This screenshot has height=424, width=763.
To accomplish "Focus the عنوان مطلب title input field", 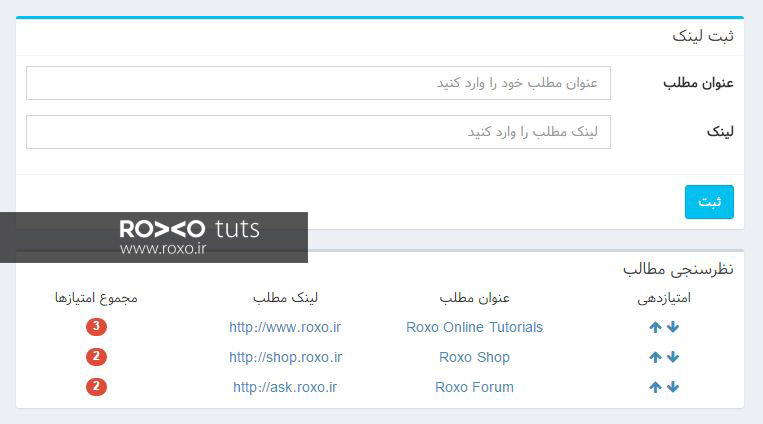I will click(318, 83).
